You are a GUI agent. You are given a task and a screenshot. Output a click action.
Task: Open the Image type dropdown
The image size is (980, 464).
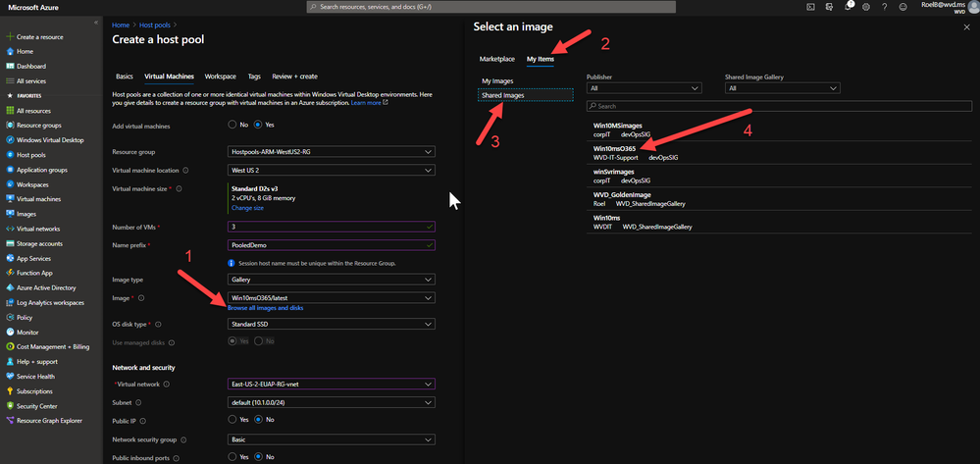pos(332,280)
